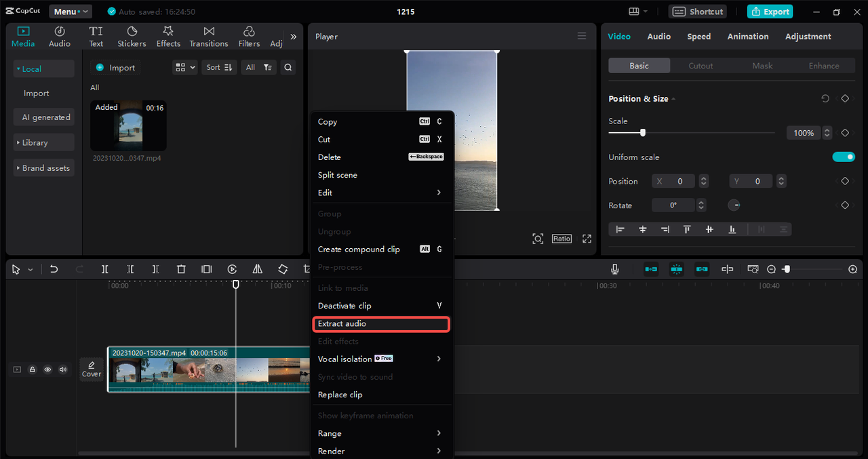868x459 pixels.
Task: Click the Delete right of playhead icon
Action: [x=155, y=269]
